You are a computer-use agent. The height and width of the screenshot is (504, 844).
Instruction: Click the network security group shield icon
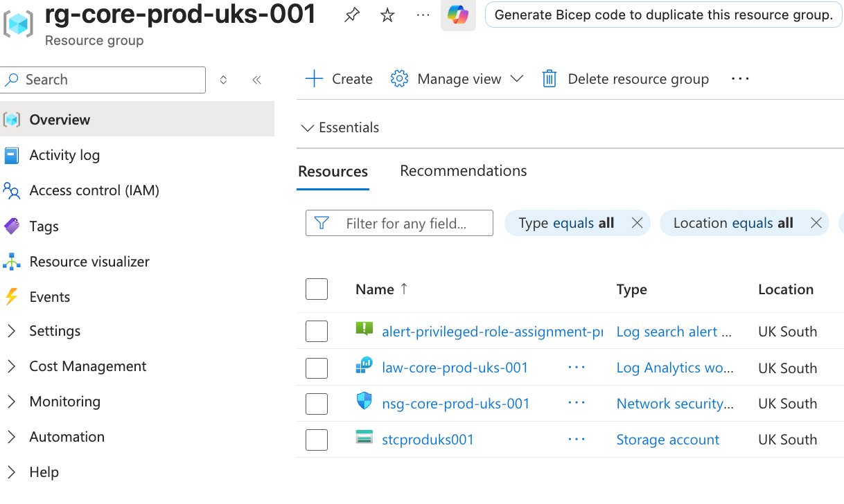click(364, 402)
